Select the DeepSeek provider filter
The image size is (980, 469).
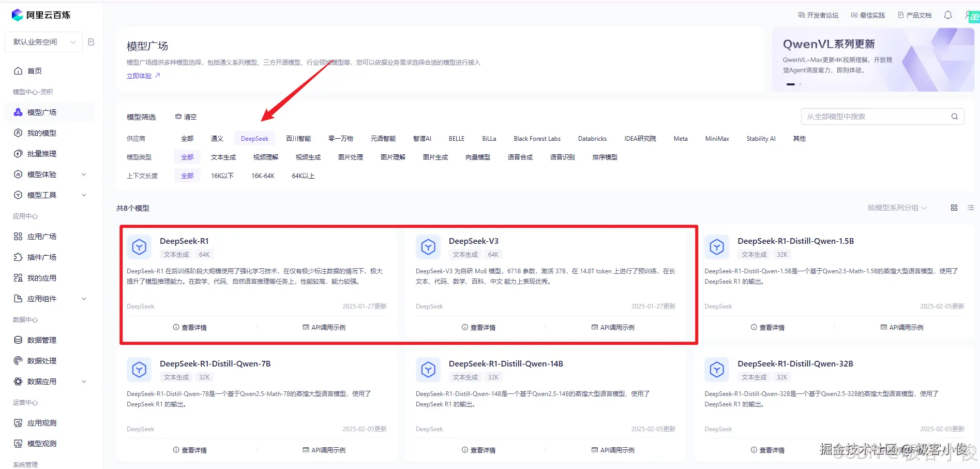[255, 139]
